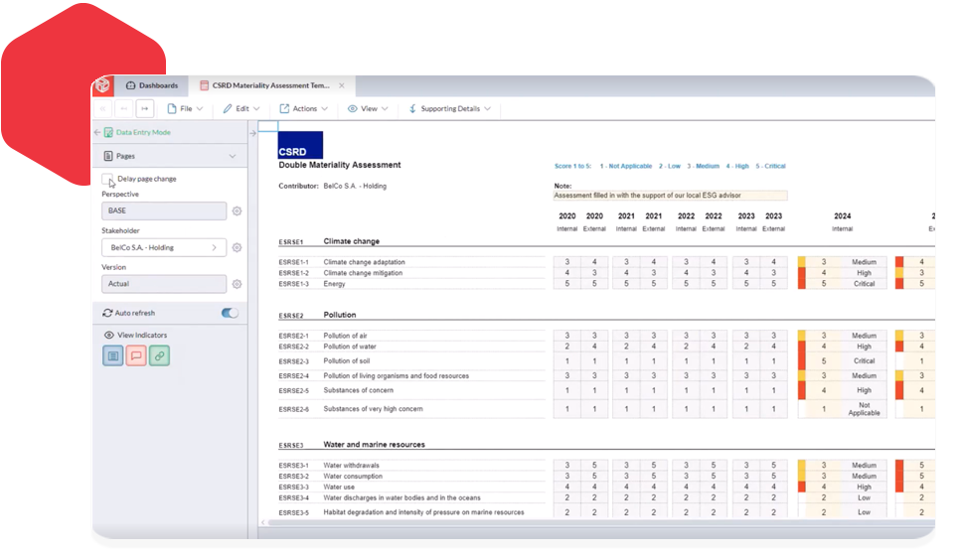The width and height of the screenshot is (960, 560).
Task: Click the red comments indicator icon
Action: pyautogui.click(x=136, y=355)
